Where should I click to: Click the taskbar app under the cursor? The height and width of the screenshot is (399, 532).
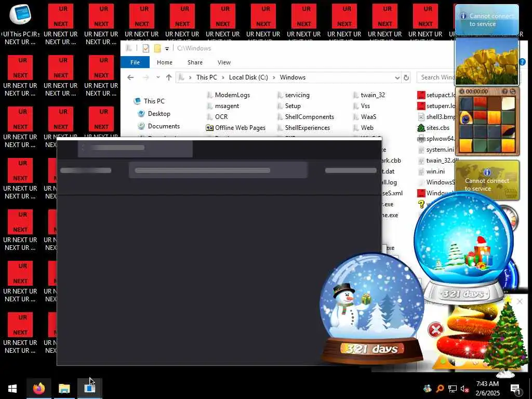pyautogui.click(x=89, y=388)
